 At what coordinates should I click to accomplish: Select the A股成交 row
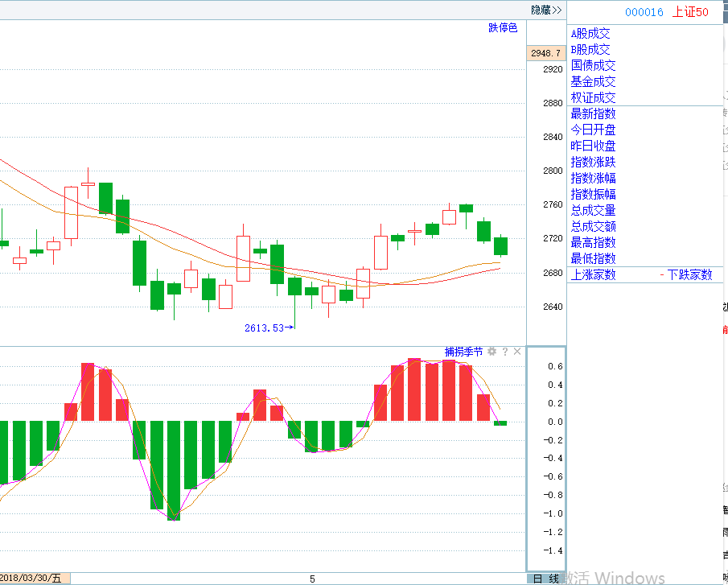[x=590, y=34]
